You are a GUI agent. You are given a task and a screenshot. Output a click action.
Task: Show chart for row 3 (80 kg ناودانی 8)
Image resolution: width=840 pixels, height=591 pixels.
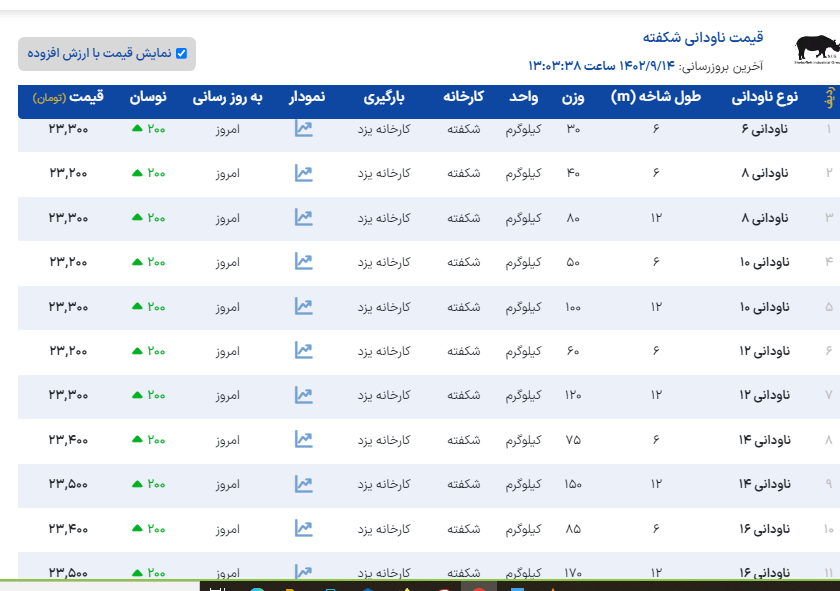[304, 217]
